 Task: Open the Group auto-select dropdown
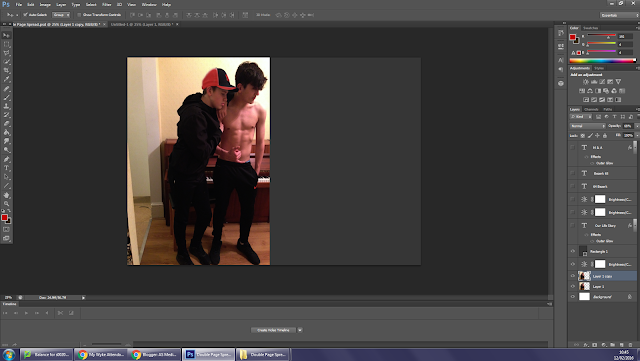click(61, 15)
